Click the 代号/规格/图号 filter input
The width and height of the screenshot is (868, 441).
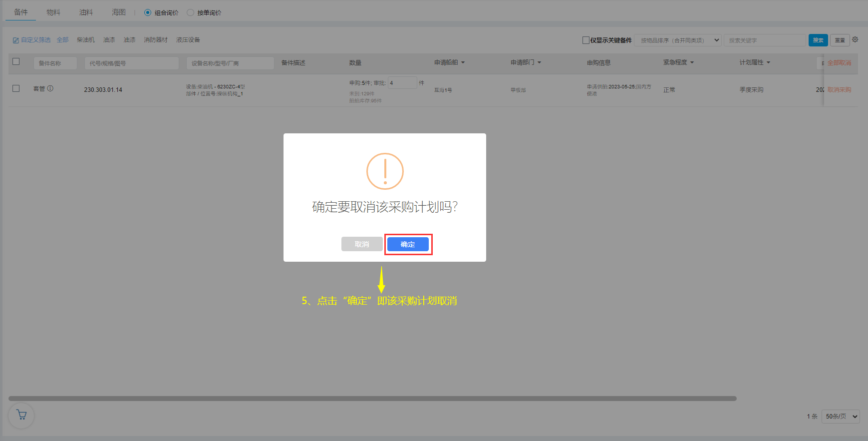[x=132, y=63]
